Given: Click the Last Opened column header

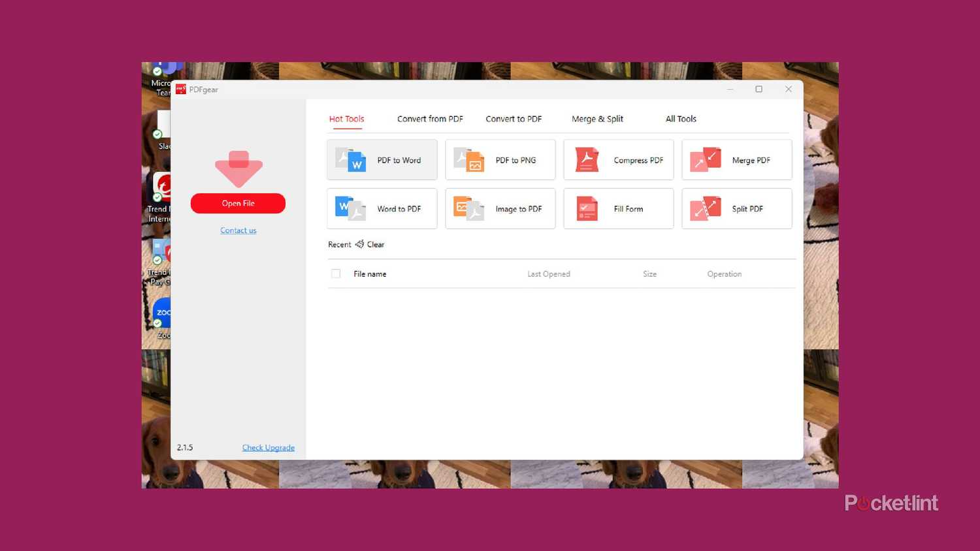Looking at the screenshot, I should click(549, 274).
